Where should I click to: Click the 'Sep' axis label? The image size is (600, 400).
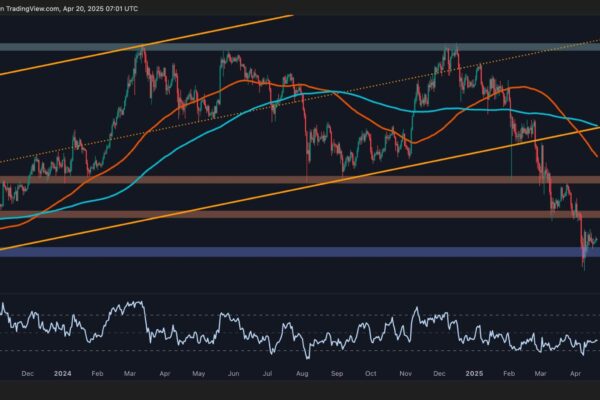(x=337, y=374)
